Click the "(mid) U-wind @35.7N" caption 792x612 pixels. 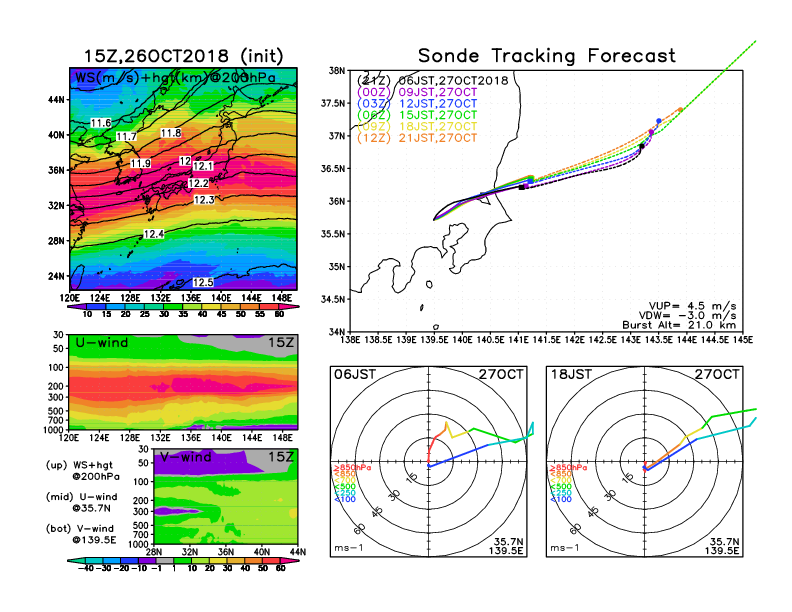(x=81, y=502)
